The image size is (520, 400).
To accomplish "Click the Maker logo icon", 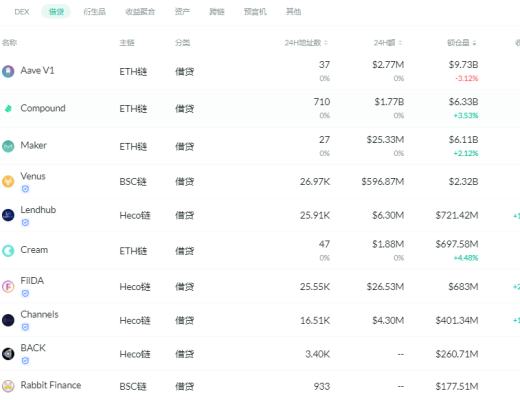I will [8, 146].
